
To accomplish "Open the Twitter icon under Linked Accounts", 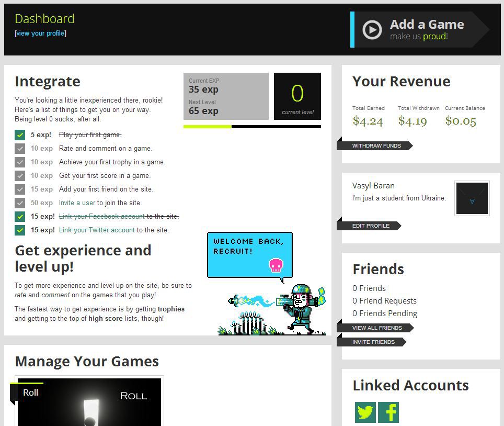I will click(x=365, y=412).
